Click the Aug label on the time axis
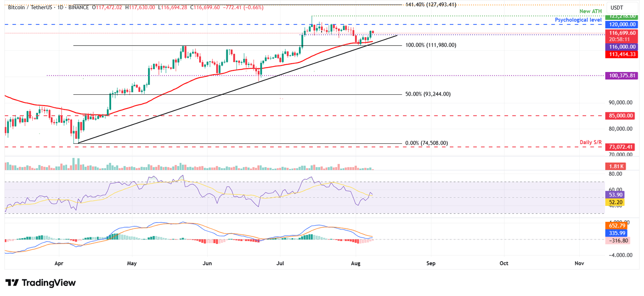Viewport: 644px width, 296px height. (x=356, y=263)
